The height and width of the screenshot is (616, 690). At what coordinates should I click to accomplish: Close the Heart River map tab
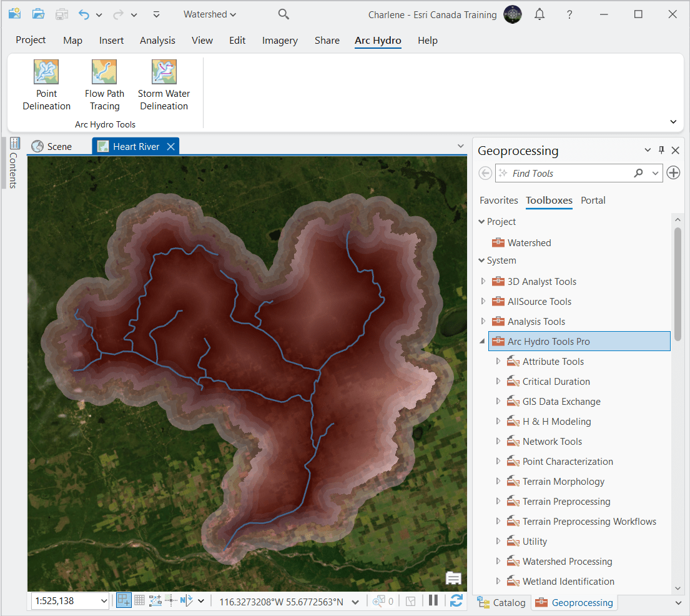click(x=170, y=147)
